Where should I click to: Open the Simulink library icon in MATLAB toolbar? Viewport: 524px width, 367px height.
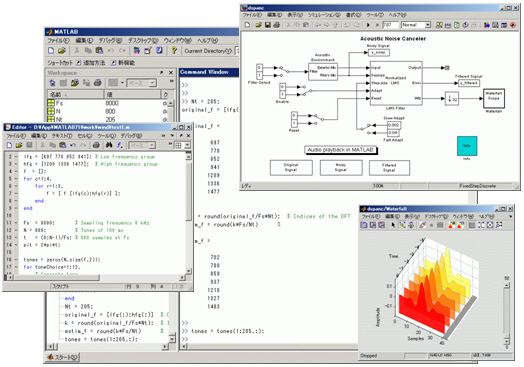click(x=136, y=51)
